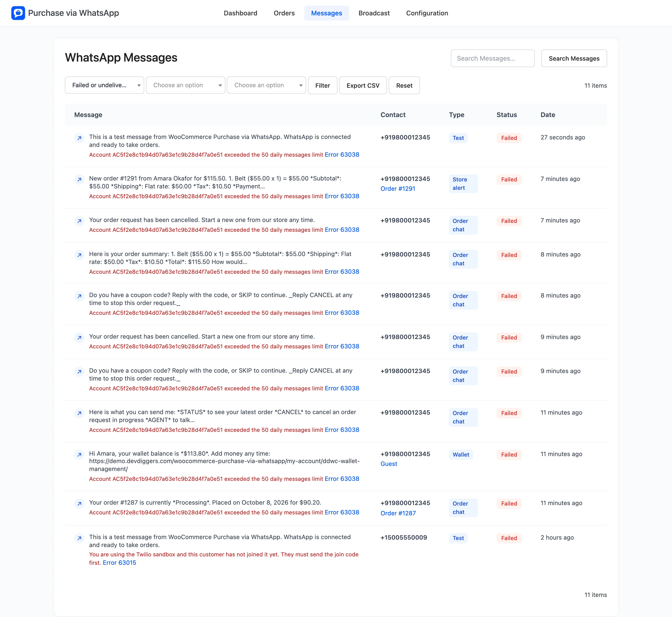Click the Purchase via WhatsApp logo icon

click(18, 13)
